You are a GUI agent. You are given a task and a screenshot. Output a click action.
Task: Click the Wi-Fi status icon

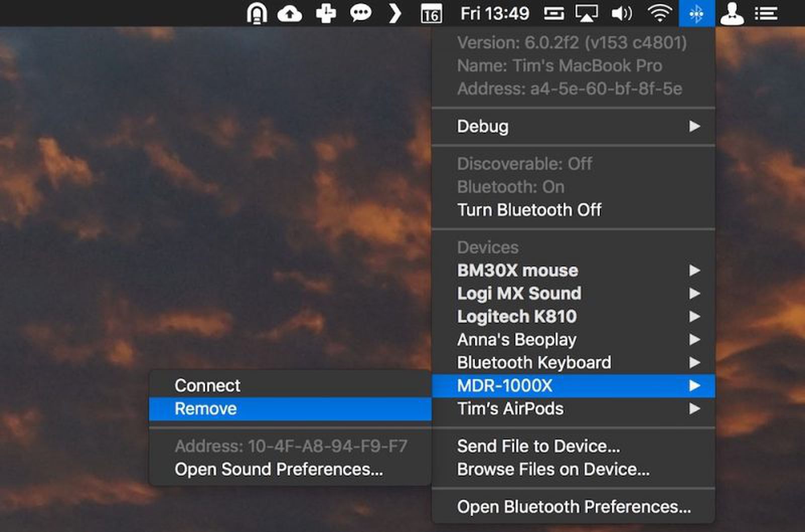[660, 13]
